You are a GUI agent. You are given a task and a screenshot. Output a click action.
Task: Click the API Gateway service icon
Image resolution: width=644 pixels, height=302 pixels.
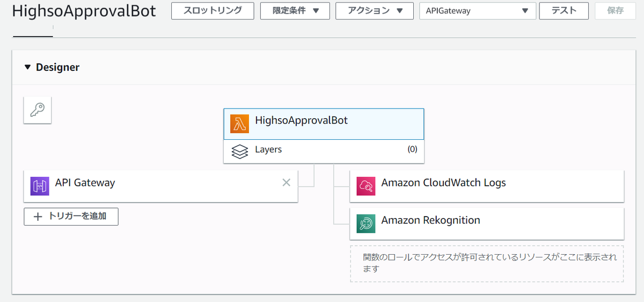click(40, 186)
